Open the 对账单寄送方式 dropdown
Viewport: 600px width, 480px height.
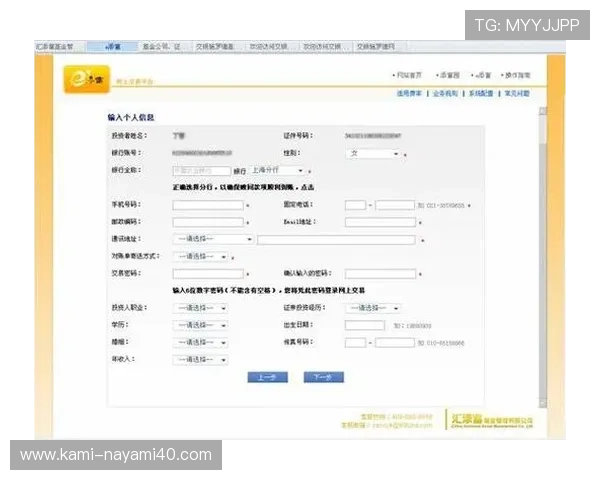(201, 256)
